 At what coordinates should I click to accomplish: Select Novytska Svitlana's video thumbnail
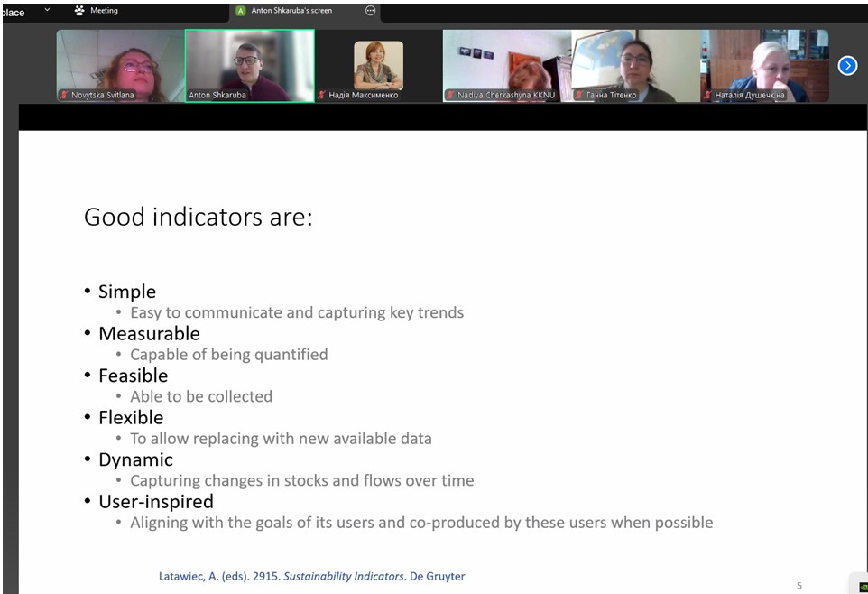(120, 63)
